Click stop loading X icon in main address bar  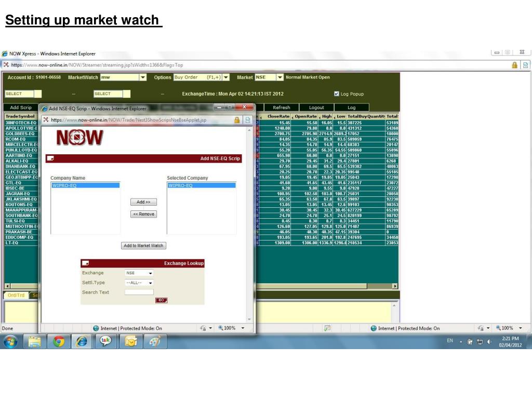click(6, 64)
